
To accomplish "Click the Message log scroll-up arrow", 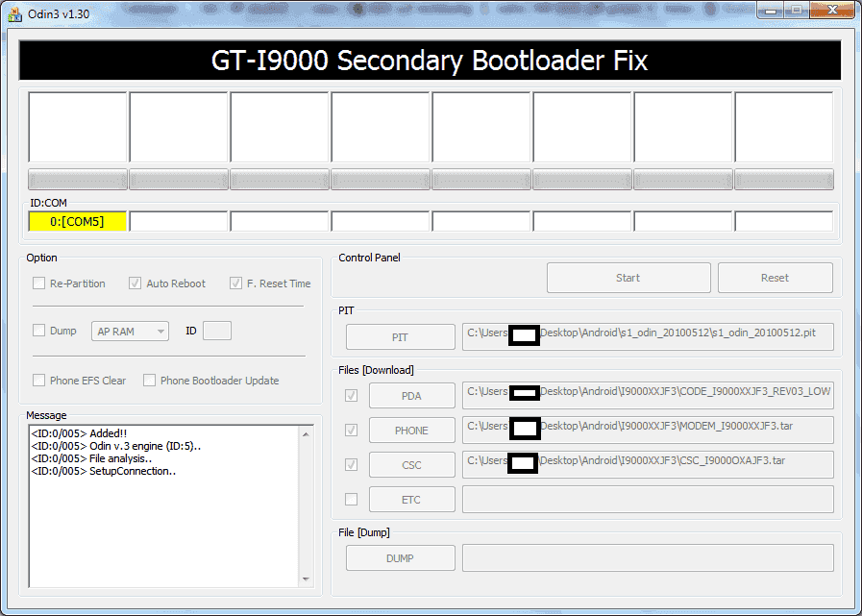I will tap(306, 434).
